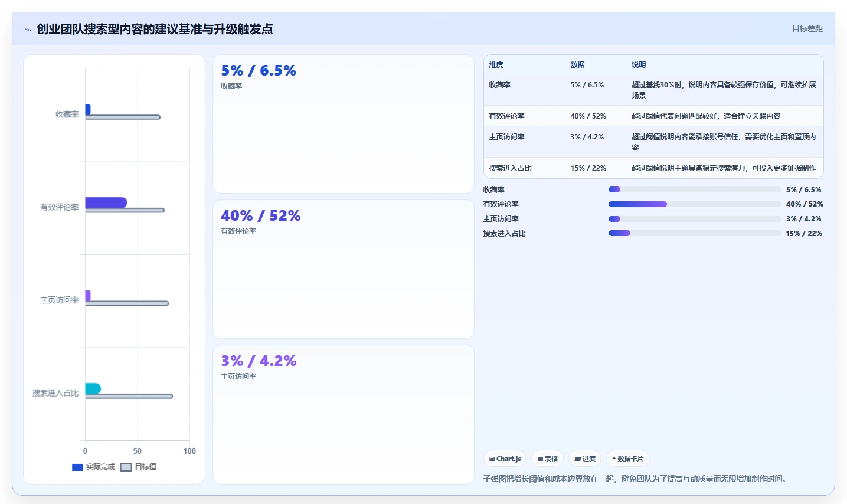The height and width of the screenshot is (504, 847).
Task: Click the 超过基线30%时 description in the table
Action: click(724, 90)
